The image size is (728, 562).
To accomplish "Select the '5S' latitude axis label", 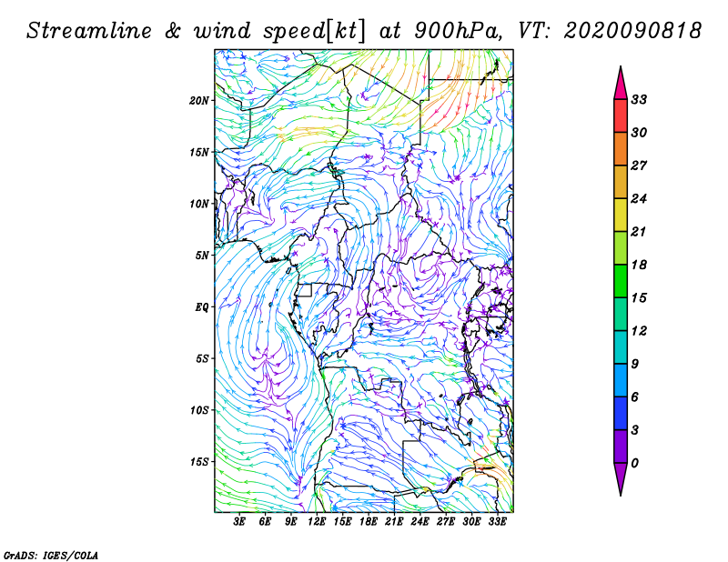I will pyautogui.click(x=202, y=358).
